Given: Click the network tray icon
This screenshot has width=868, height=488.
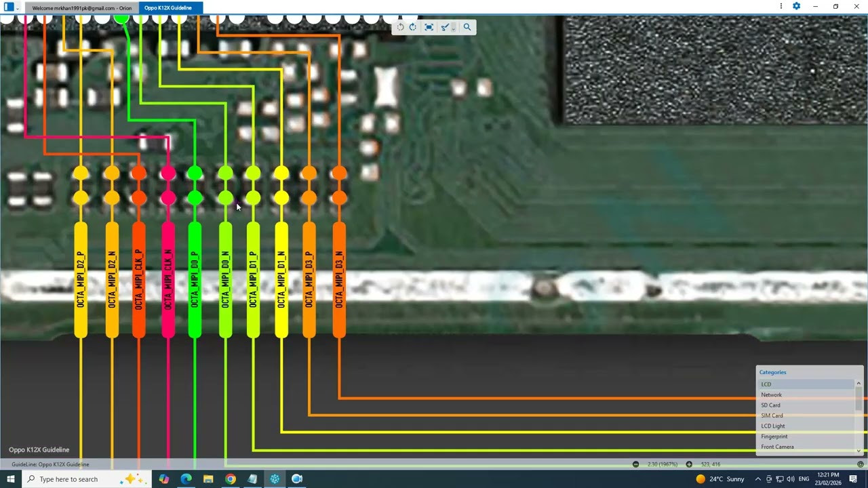Looking at the screenshot, I should [x=780, y=479].
